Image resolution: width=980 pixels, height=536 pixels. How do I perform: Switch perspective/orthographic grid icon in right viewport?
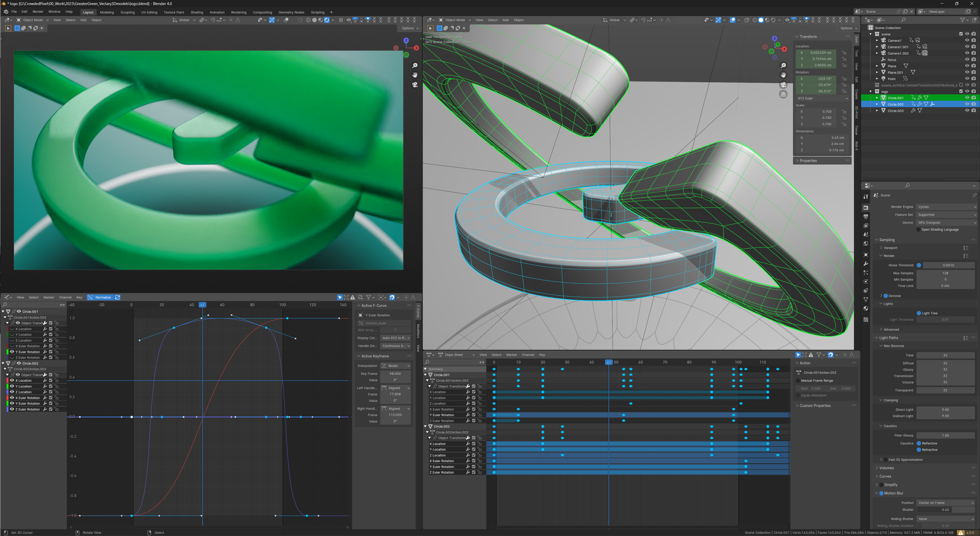pos(783,94)
